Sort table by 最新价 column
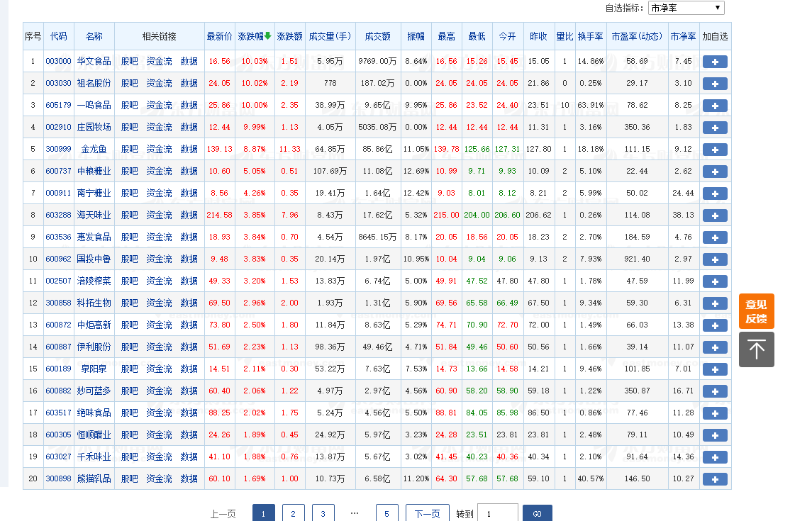The width and height of the screenshot is (812, 521). 220,36
